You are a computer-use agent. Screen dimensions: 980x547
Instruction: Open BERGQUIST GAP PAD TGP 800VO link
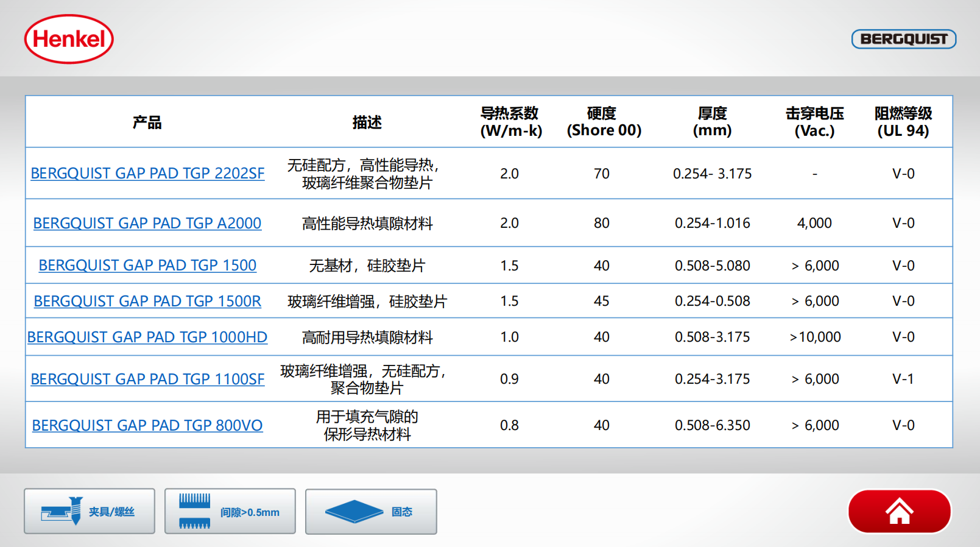[147, 426]
